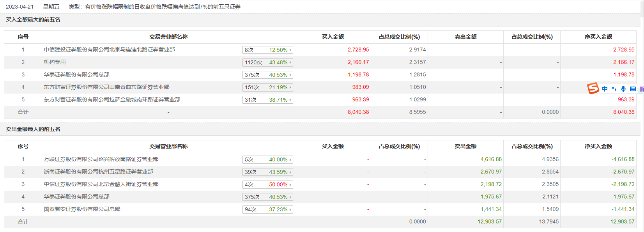Click the 星期五 weekday label
Image resolution: width=644 pixels, height=232 pixels.
click(51, 7)
